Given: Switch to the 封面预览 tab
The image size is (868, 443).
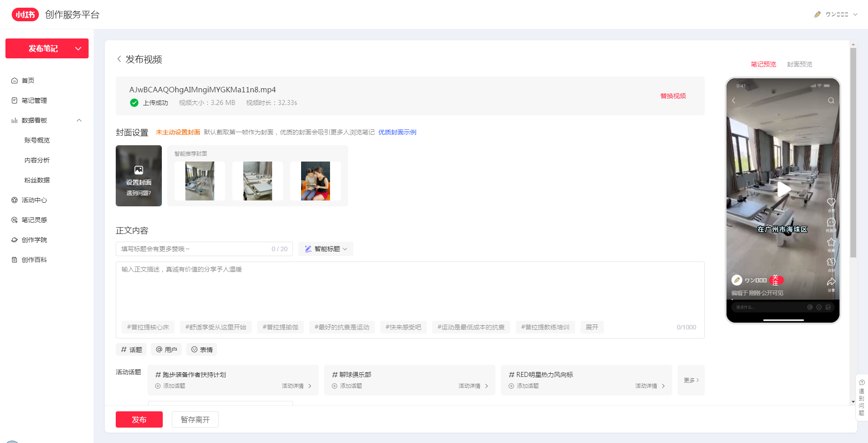Looking at the screenshot, I should 800,64.
